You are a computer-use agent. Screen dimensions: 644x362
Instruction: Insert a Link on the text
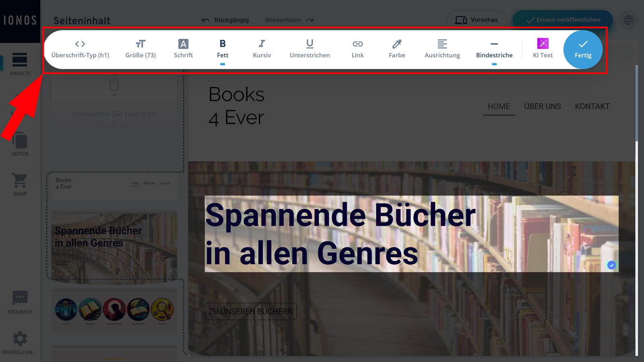[x=357, y=48]
